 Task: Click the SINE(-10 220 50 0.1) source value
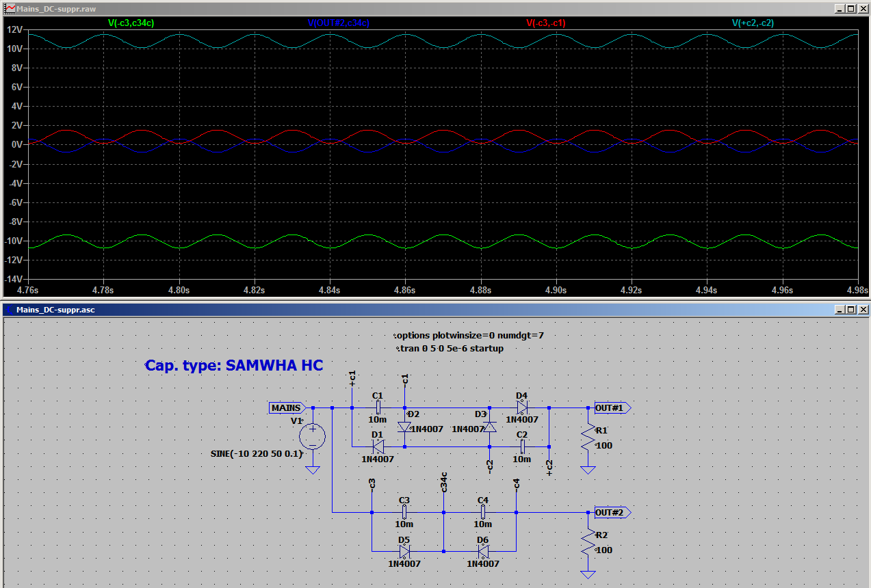(x=257, y=453)
